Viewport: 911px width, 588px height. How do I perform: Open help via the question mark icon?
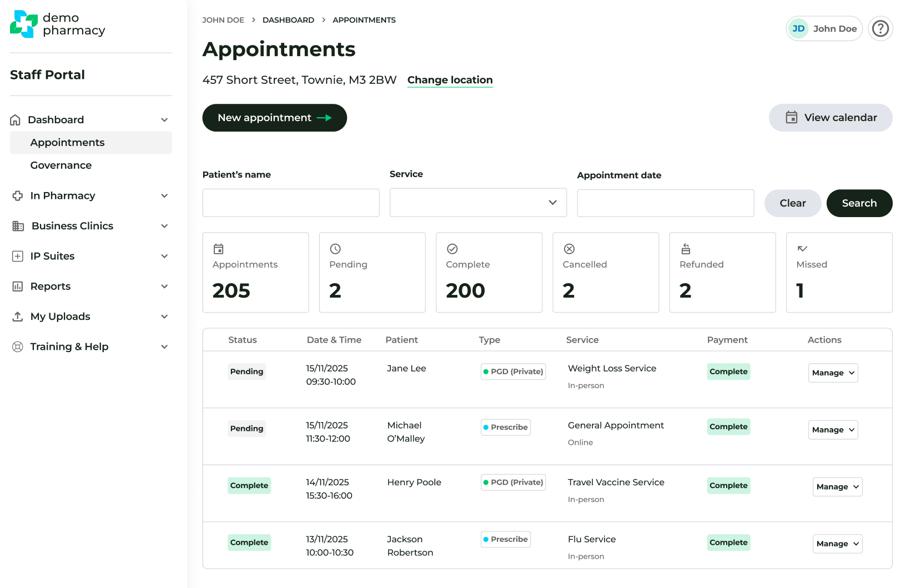pos(880,28)
